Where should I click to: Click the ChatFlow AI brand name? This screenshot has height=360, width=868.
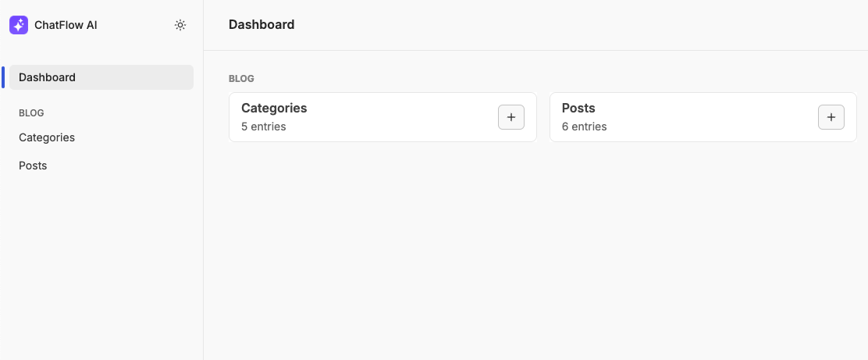point(66,25)
